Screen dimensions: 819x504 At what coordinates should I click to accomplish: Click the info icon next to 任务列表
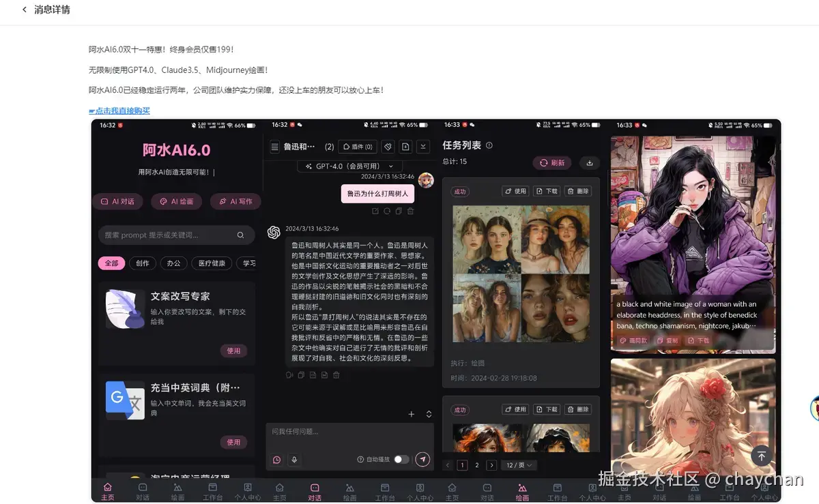click(489, 145)
